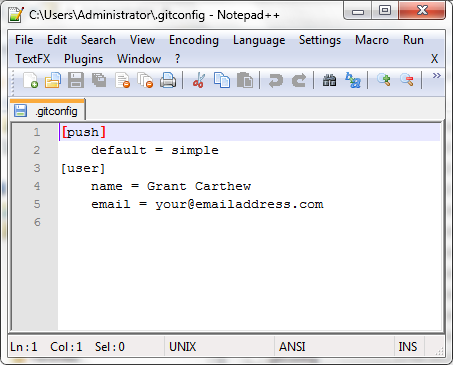Close the Notepad++ window

tap(422, 10)
